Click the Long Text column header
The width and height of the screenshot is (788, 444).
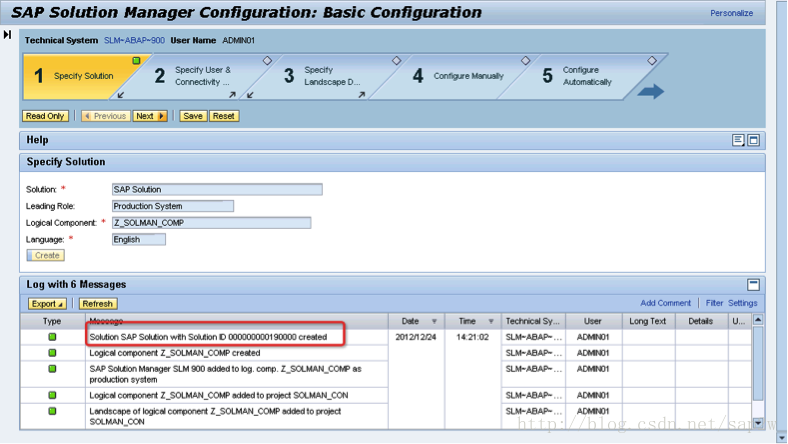pos(648,321)
